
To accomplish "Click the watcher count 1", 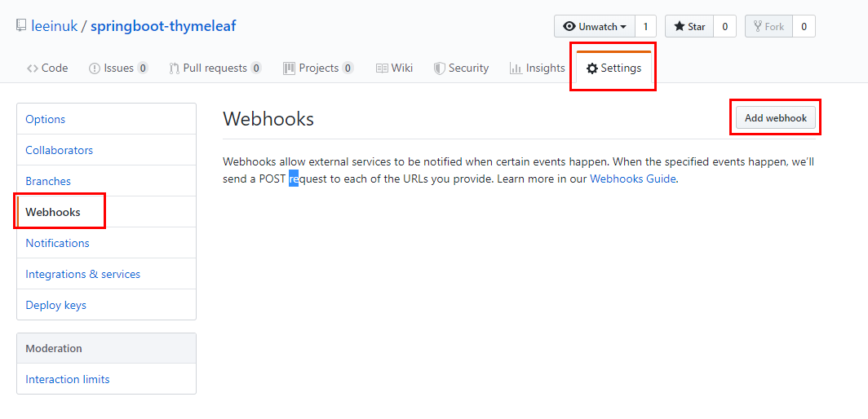I will (x=645, y=26).
